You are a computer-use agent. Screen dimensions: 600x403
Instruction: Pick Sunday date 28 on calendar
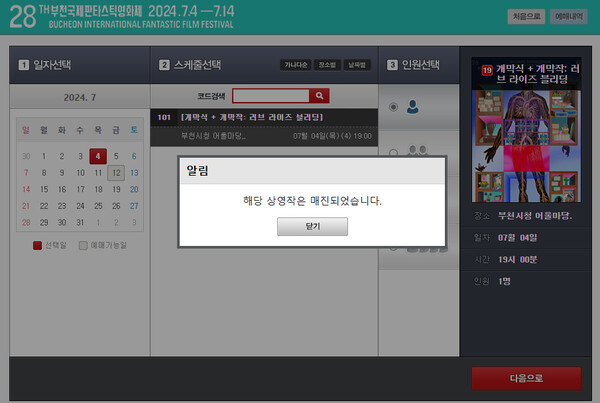click(26, 222)
